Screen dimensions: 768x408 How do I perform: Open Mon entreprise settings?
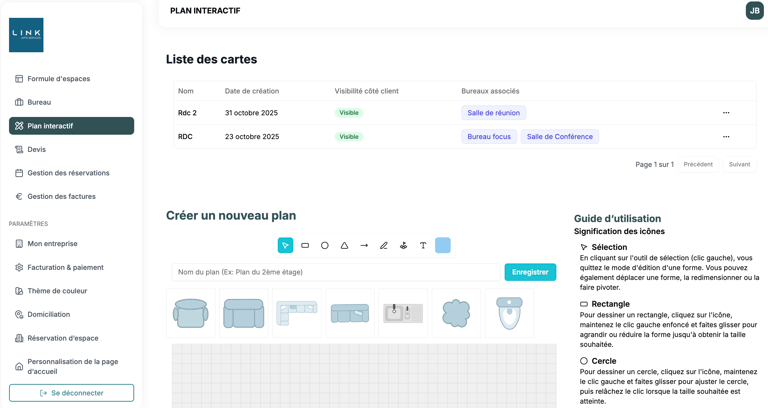pyautogui.click(x=72, y=243)
